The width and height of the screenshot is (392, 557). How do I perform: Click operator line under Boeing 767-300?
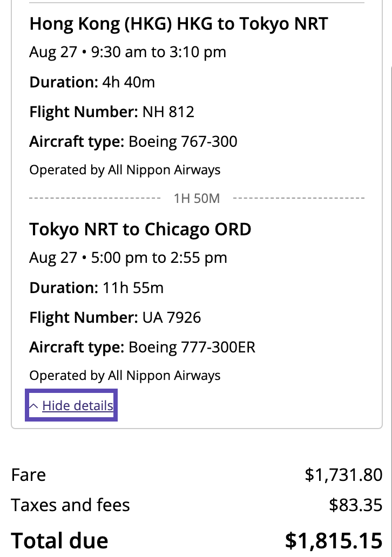coord(125,170)
